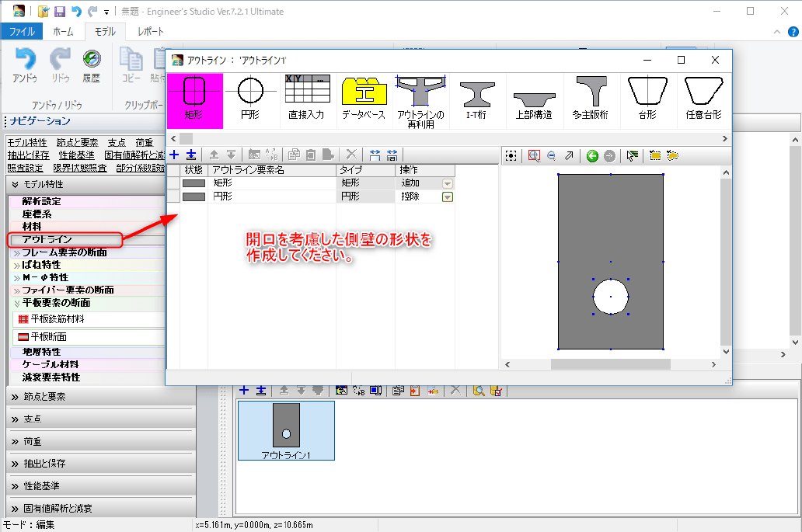
Task: Expand the フレーム要素の断面 tree node
Action: (x=17, y=253)
